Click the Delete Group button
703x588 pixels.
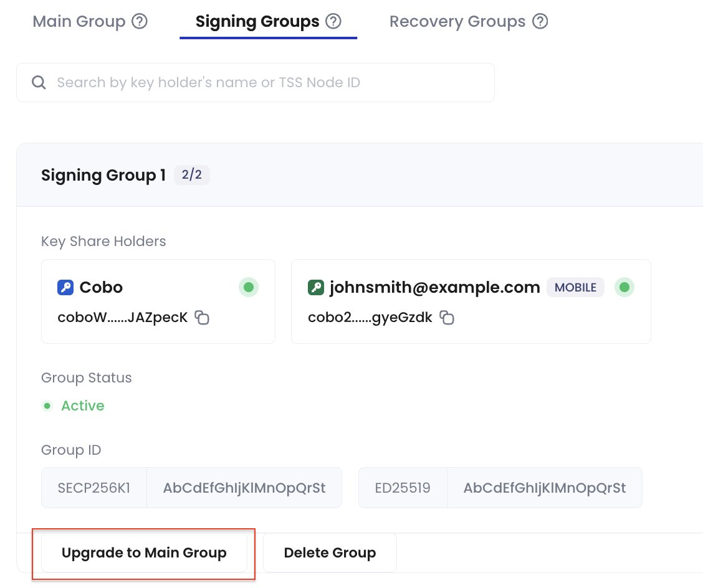coord(330,552)
